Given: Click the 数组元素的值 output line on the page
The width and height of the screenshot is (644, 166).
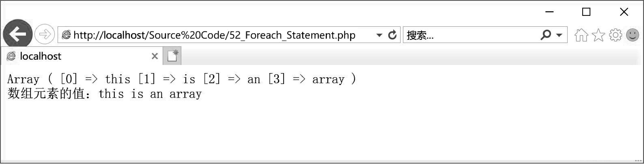Looking at the screenshot, I should coord(104,94).
